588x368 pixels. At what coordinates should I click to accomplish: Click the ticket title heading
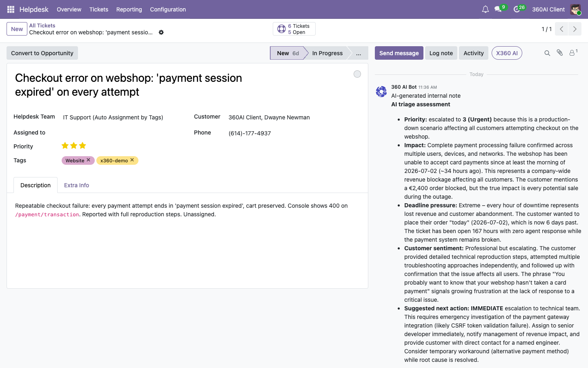pyautogui.click(x=129, y=85)
